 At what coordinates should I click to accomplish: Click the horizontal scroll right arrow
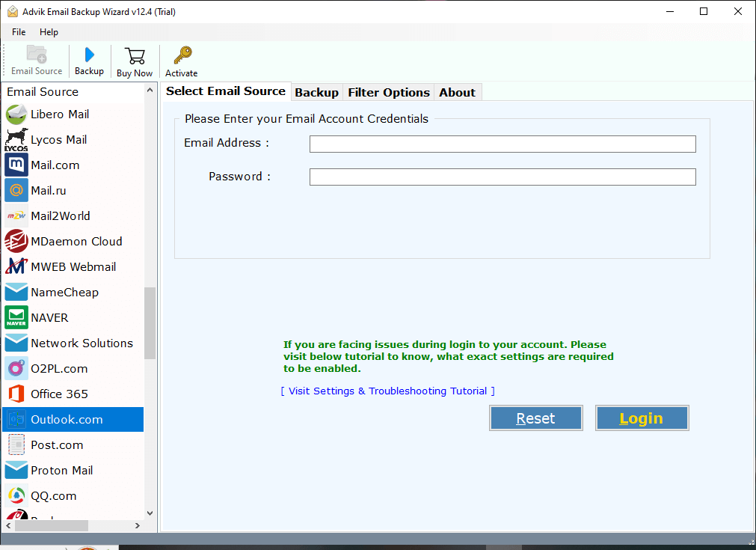[138, 525]
